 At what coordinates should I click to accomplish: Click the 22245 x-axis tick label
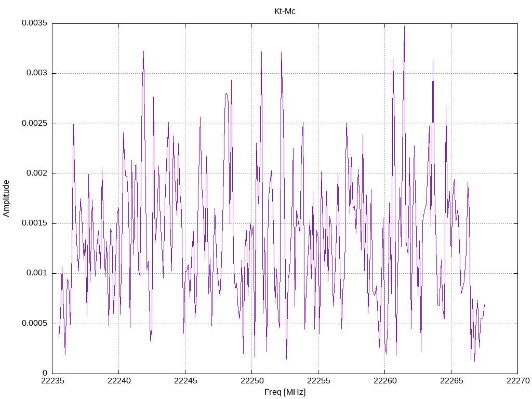[x=185, y=381]
